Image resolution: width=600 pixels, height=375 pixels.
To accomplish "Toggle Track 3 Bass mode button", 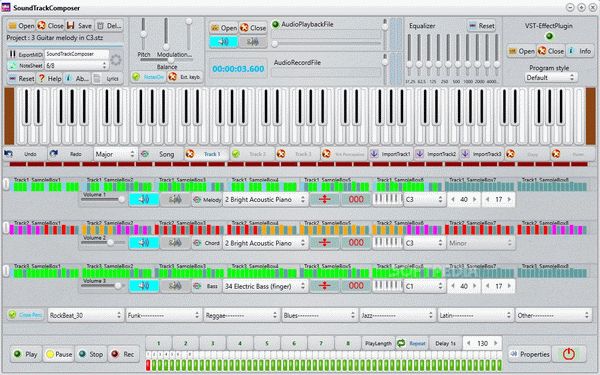I will (207, 286).
